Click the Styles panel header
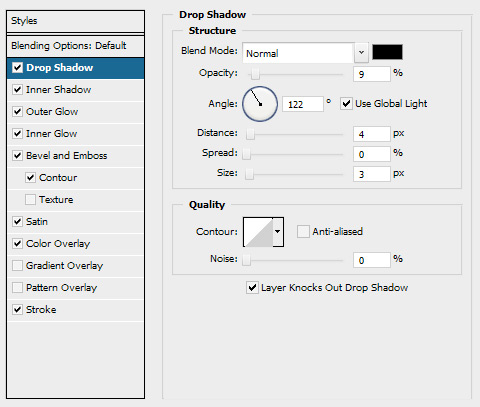 (x=75, y=21)
